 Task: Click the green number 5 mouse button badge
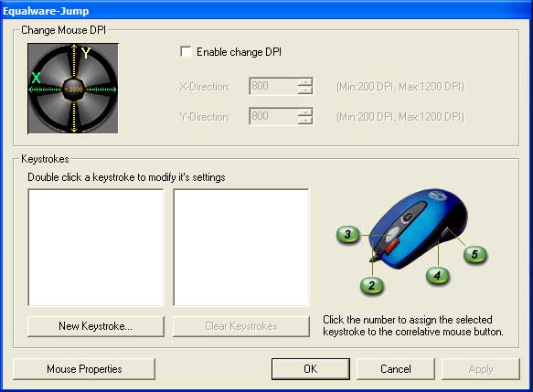[474, 254]
